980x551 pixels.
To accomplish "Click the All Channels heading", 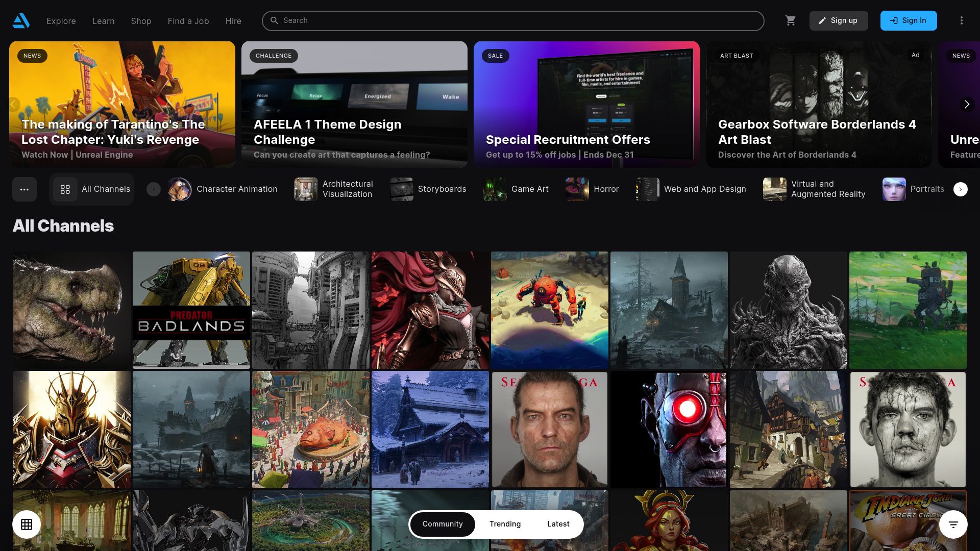I will 63,226.
